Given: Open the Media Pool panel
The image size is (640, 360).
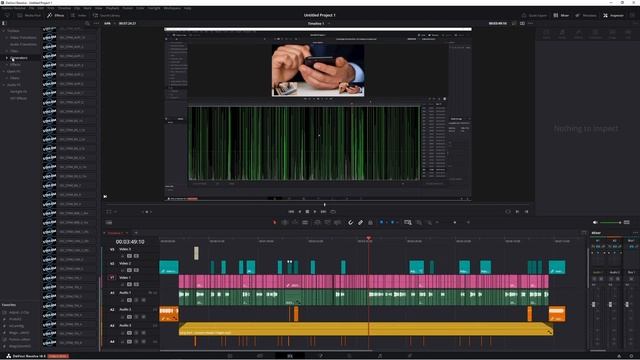Looking at the screenshot, I should point(28,16).
